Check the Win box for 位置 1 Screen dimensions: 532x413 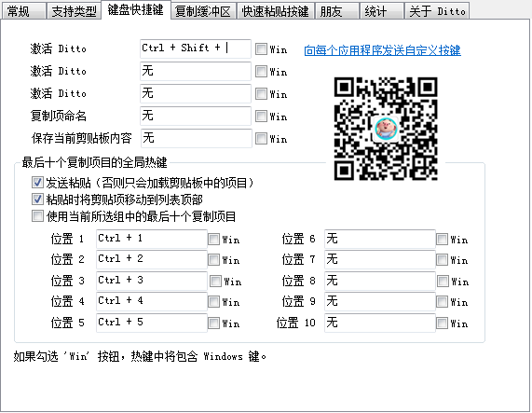[213, 240]
